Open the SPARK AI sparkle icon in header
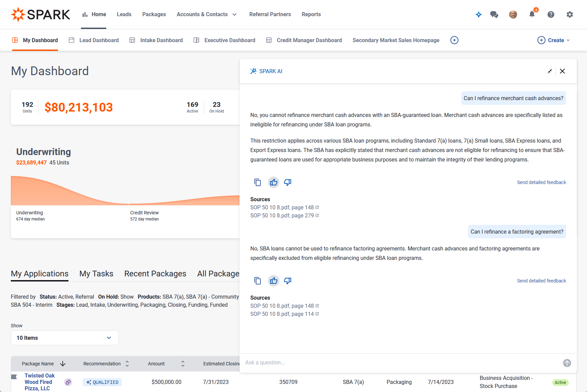Image resolution: width=587 pixels, height=392 pixels. (x=478, y=14)
